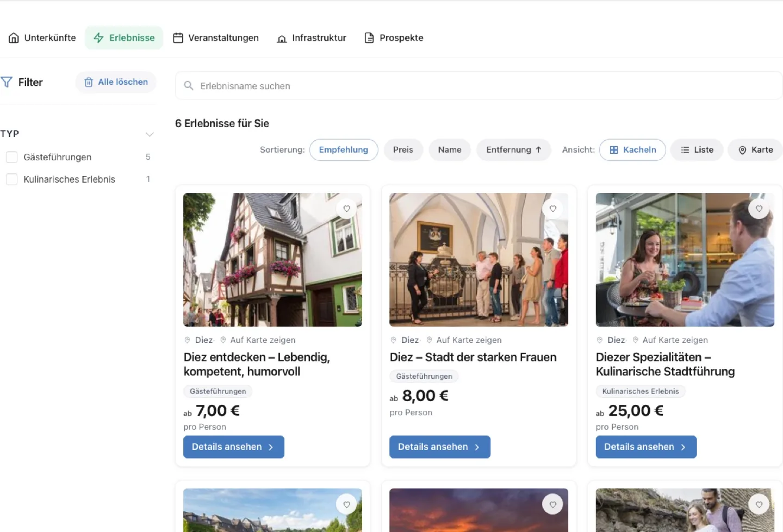
Task: Open Diez – Stadt der starken Frauen title
Action: [x=473, y=358]
